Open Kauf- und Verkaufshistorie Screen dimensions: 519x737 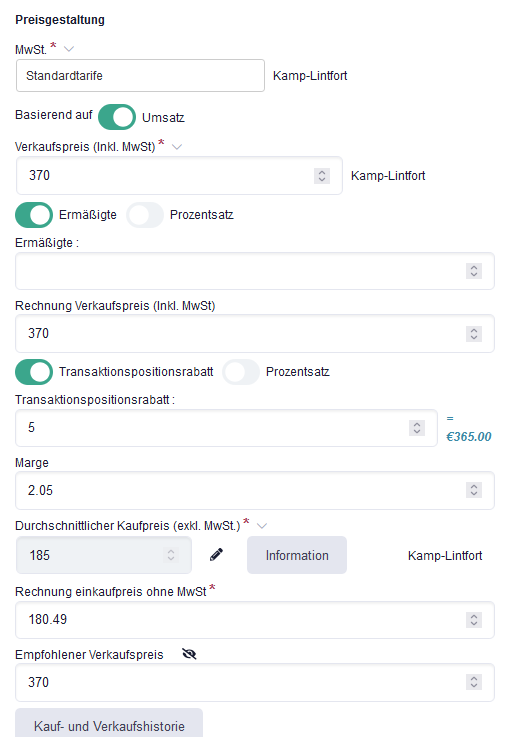click(x=109, y=723)
